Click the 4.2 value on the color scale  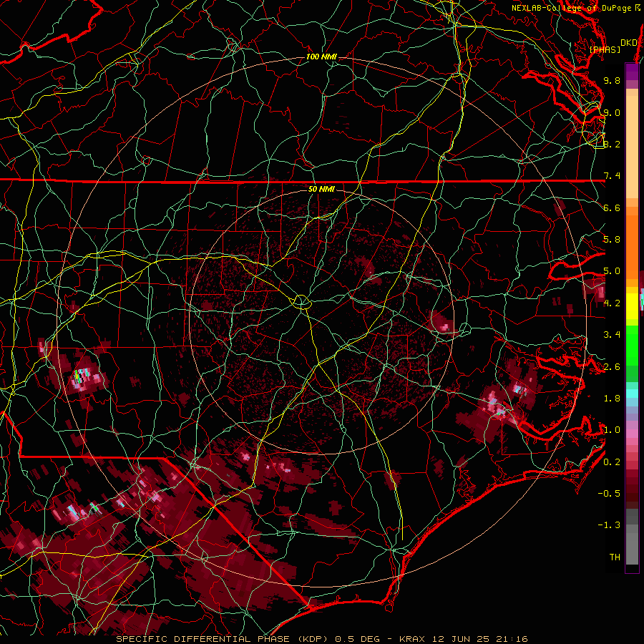point(612,303)
